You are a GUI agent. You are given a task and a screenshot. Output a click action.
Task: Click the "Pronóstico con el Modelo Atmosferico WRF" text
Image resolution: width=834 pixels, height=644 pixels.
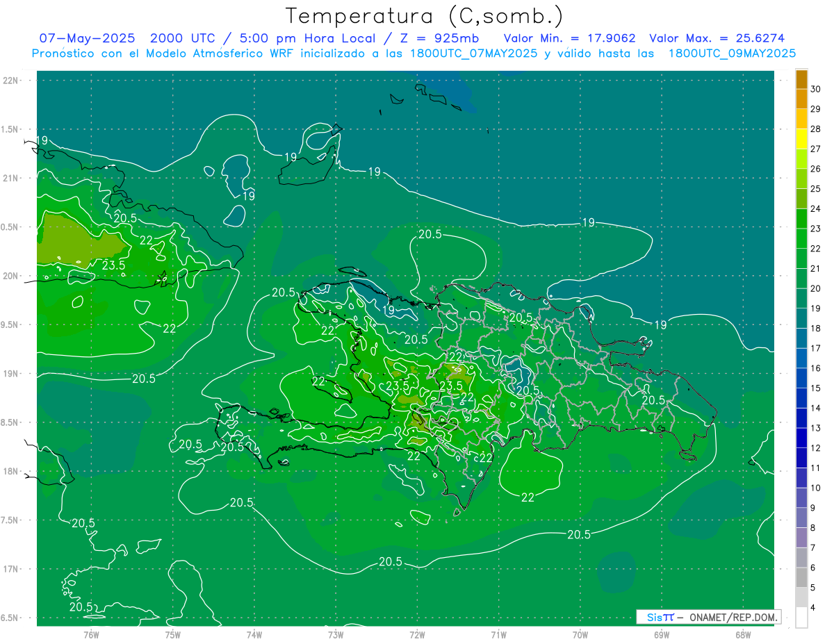tap(164, 53)
